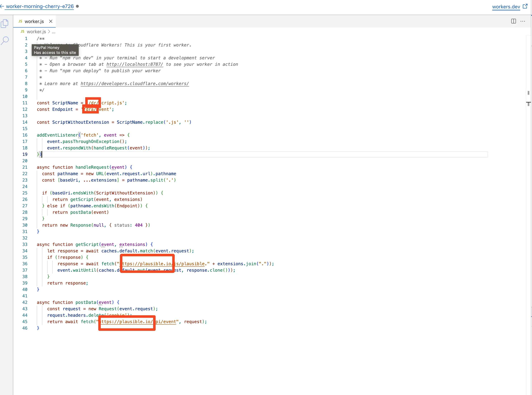Click on 'async function postData(event)' line
The height and width of the screenshot is (395, 532).
click(x=78, y=302)
